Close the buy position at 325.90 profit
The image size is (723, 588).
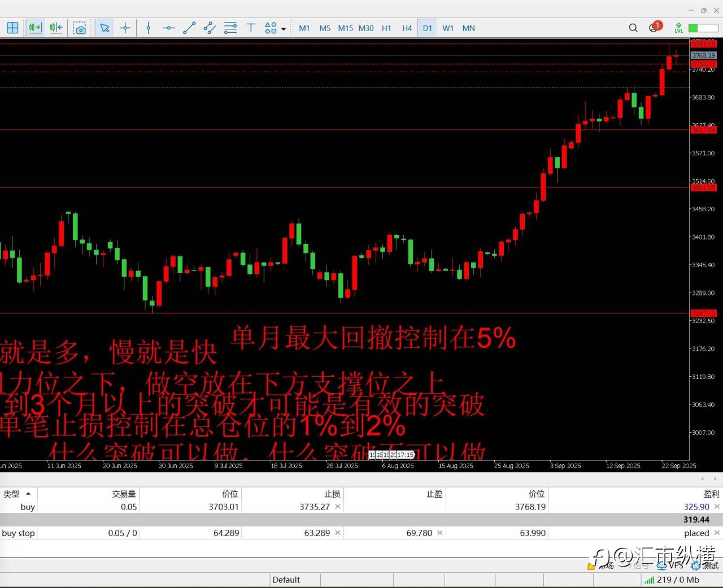[x=717, y=507]
